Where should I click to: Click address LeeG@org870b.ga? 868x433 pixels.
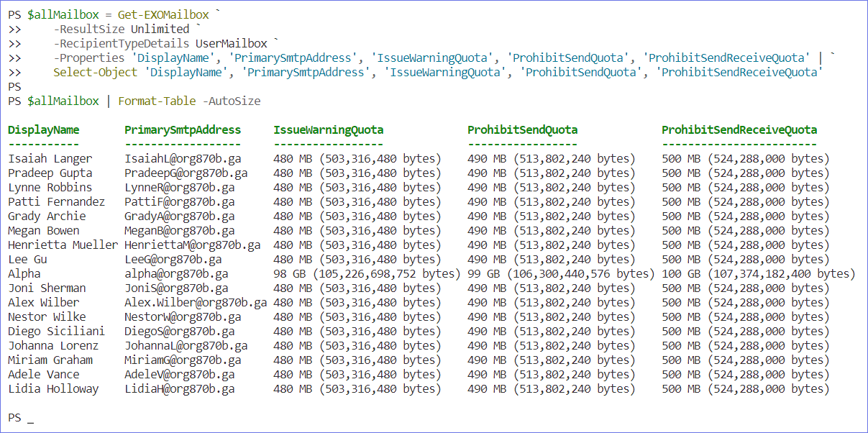(x=173, y=260)
